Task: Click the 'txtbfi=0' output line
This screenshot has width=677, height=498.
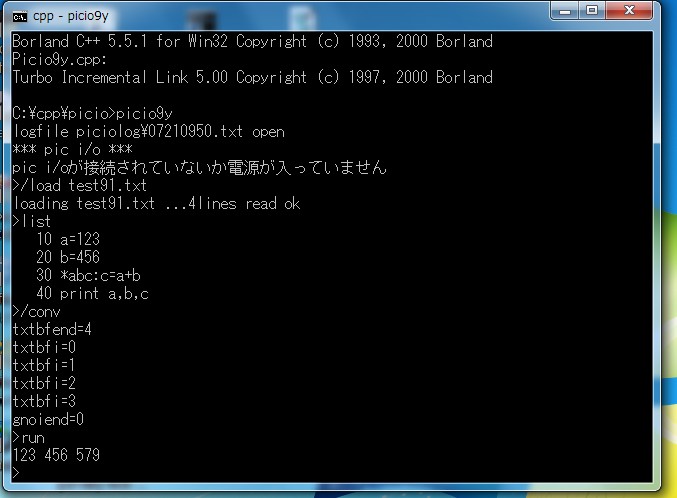Action: pyautogui.click(x=44, y=348)
